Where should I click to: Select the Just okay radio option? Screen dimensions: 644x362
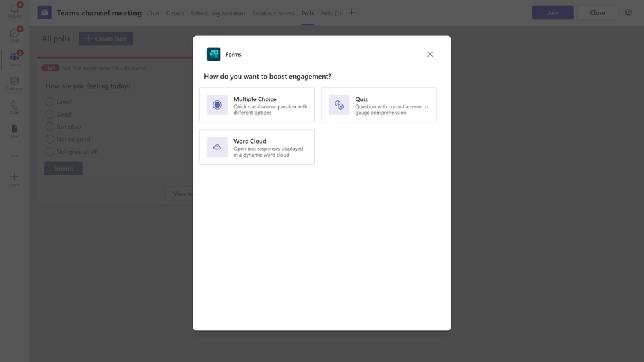[50, 126]
